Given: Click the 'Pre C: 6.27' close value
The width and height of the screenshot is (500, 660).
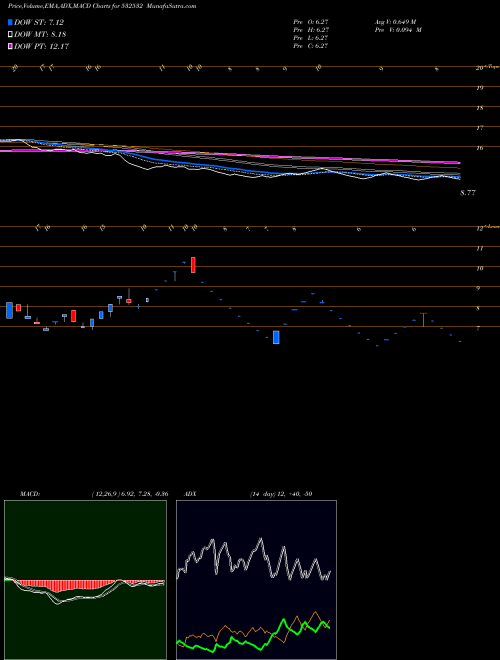Looking at the screenshot, I should pyautogui.click(x=311, y=46).
